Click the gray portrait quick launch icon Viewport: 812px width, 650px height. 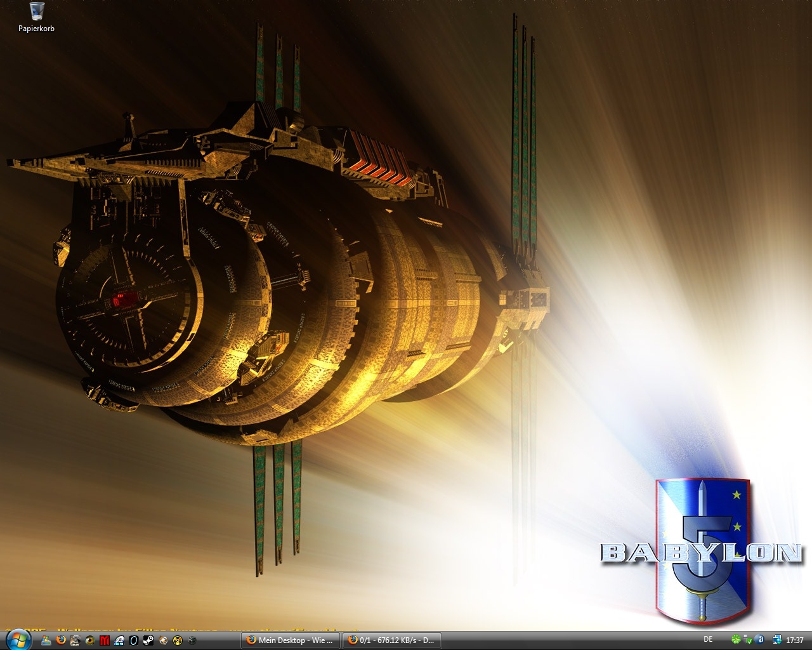click(x=75, y=640)
